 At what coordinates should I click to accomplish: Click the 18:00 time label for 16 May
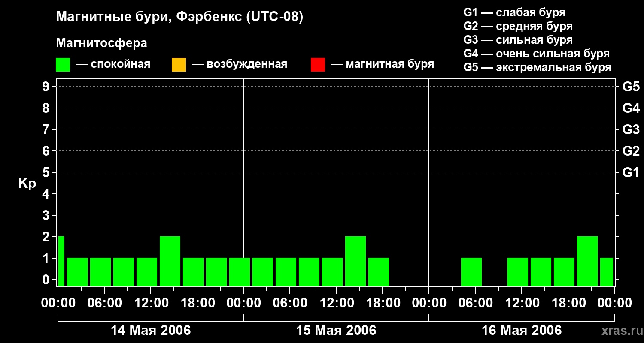568,303
